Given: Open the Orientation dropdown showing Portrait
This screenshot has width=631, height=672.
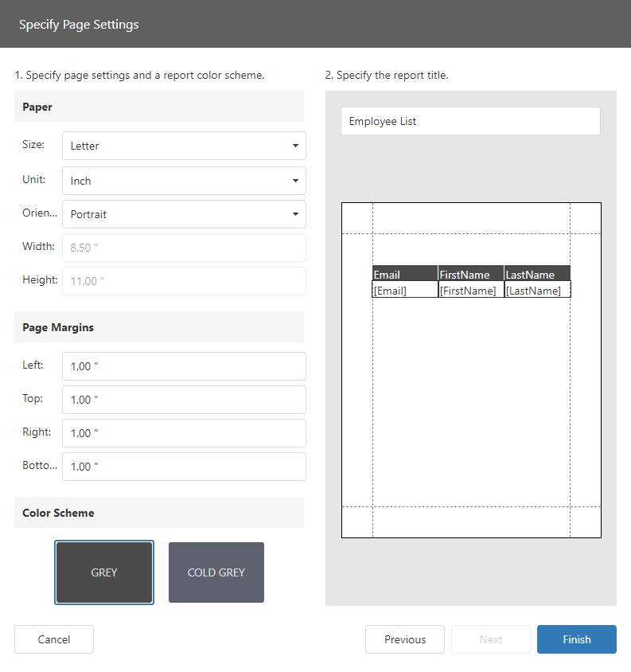Looking at the screenshot, I should coord(184,214).
